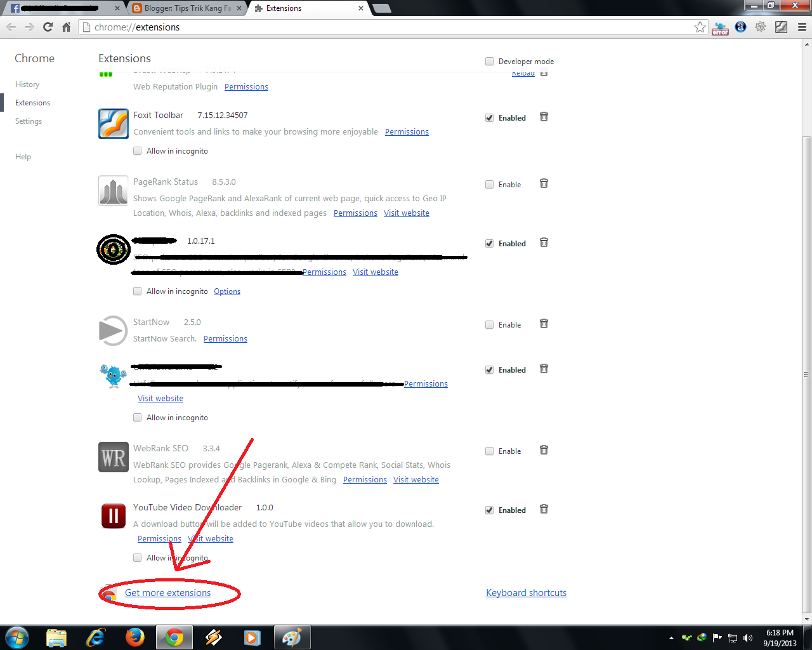Image resolution: width=812 pixels, height=650 pixels.
Task: Open Settings in Chrome sidebar
Action: click(29, 121)
